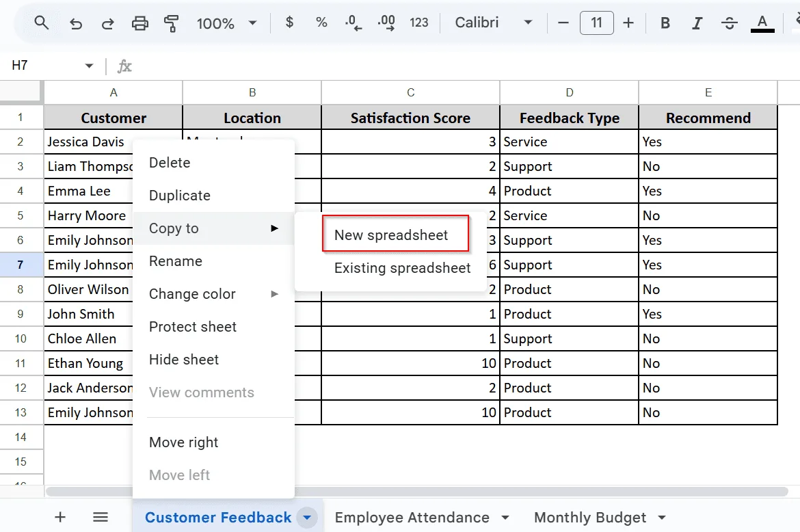
Task: Click the John Smith cell
Action: pos(88,314)
